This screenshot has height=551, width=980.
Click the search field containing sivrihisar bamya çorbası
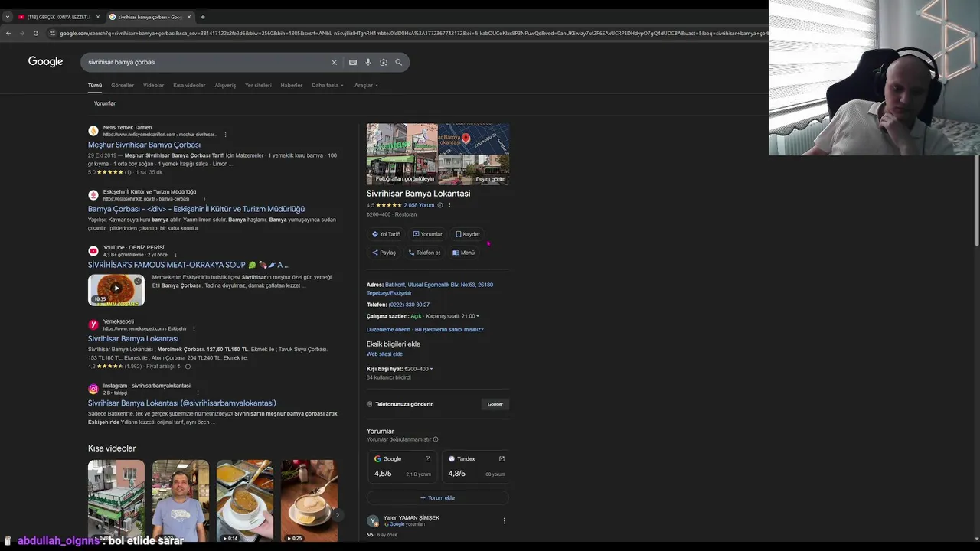(207, 62)
